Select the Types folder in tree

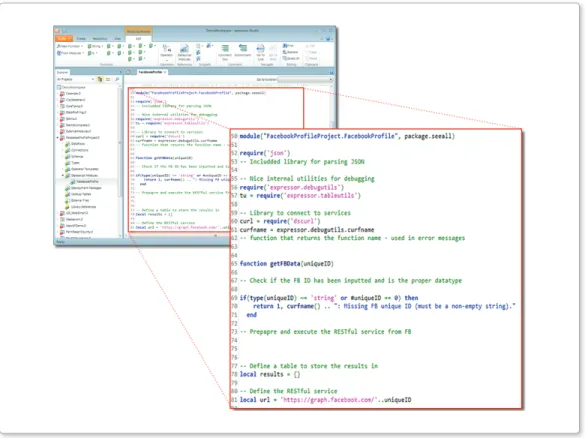click(72, 163)
